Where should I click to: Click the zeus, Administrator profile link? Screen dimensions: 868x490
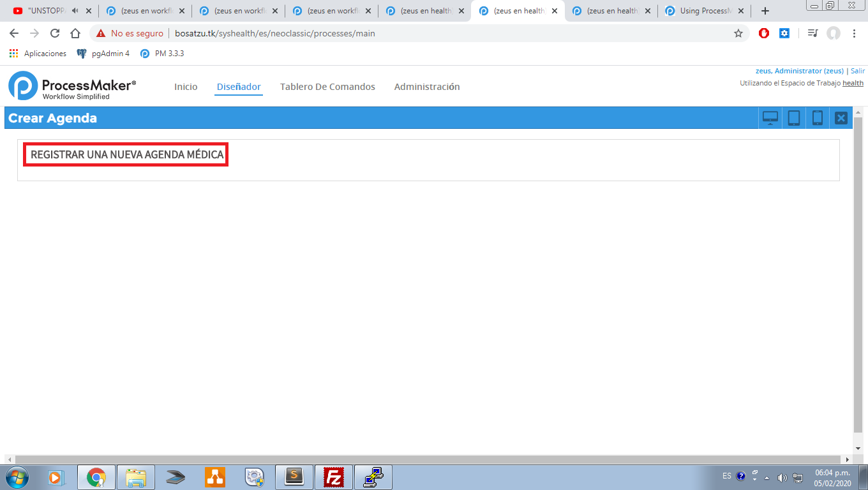(x=800, y=71)
